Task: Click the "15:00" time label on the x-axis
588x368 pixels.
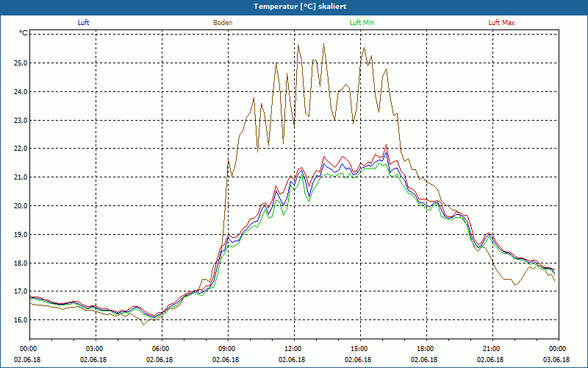Action: (360, 349)
